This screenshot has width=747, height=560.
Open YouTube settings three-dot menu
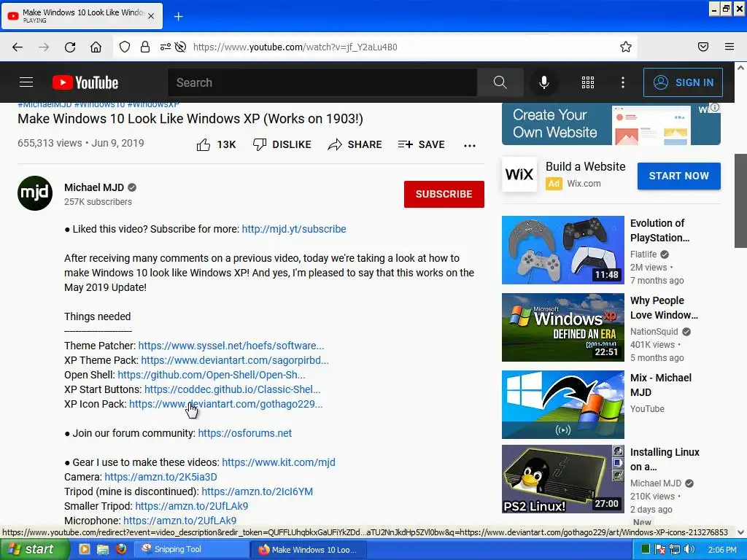pos(623,82)
